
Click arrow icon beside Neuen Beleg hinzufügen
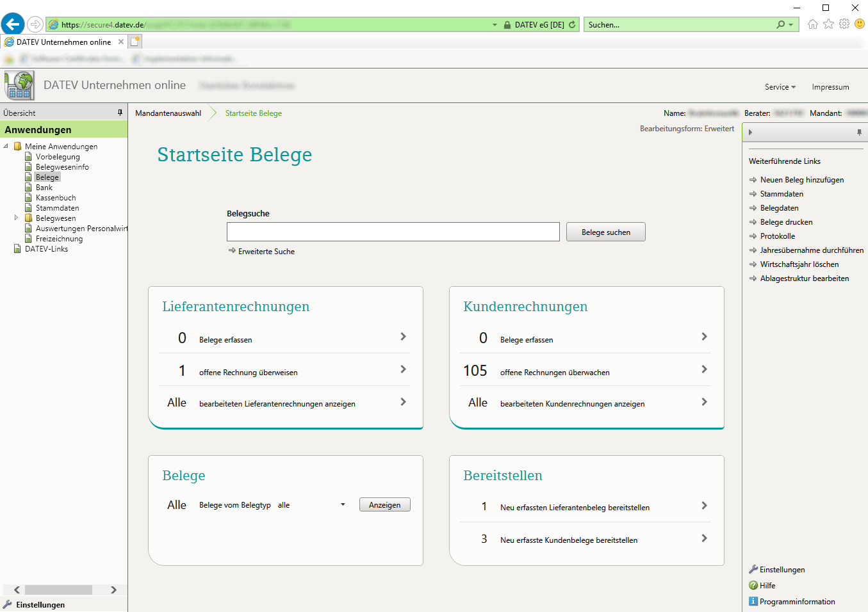(753, 180)
